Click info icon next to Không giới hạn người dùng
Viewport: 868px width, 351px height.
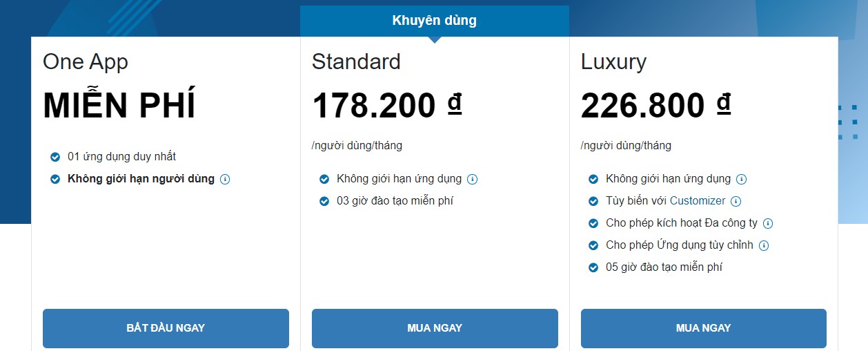click(x=225, y=179)
